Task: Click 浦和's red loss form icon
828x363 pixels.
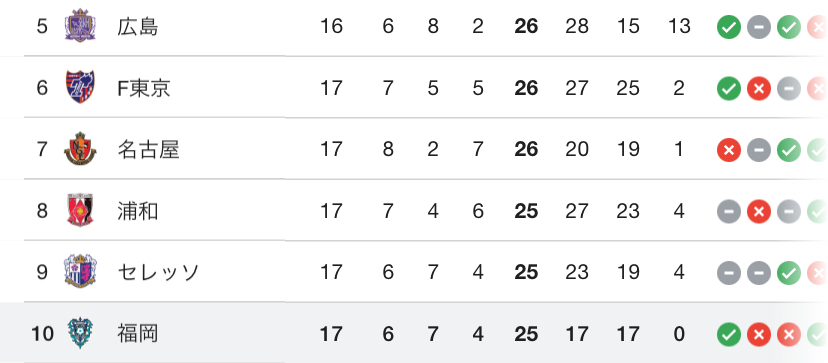Action: tap(759, 212)
